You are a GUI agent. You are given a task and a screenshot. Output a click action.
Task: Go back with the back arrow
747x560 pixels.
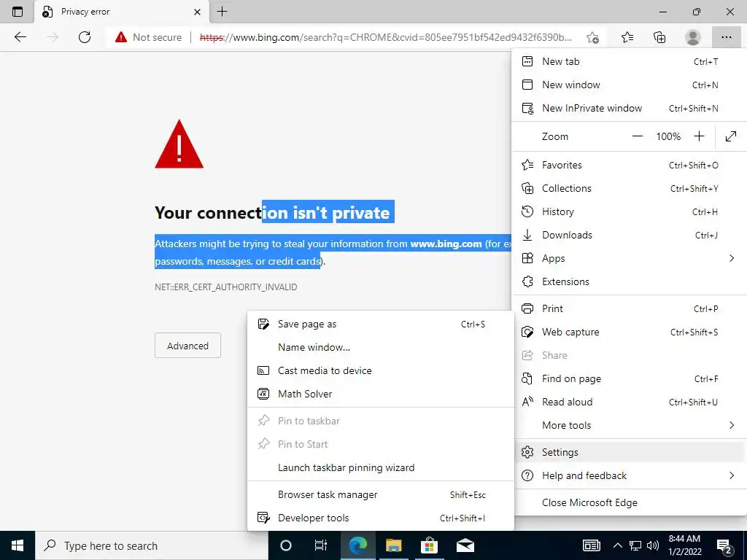(x=20, y=37)
